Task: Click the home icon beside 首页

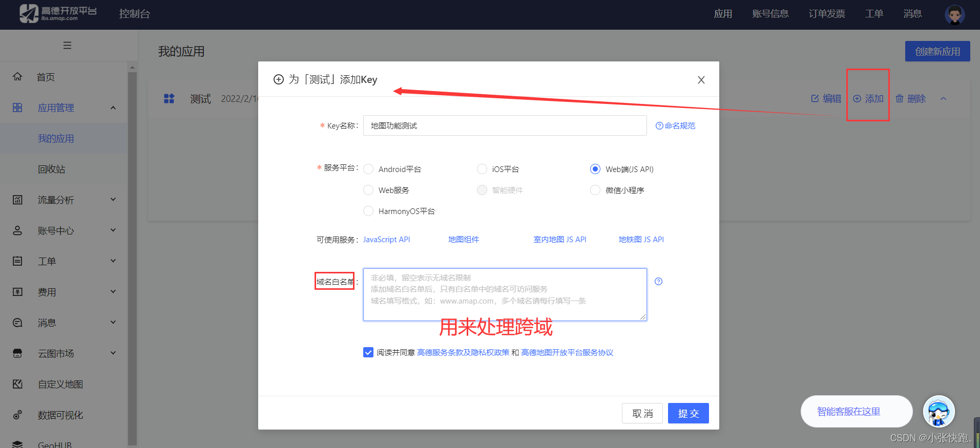Action: pos(17,77)
